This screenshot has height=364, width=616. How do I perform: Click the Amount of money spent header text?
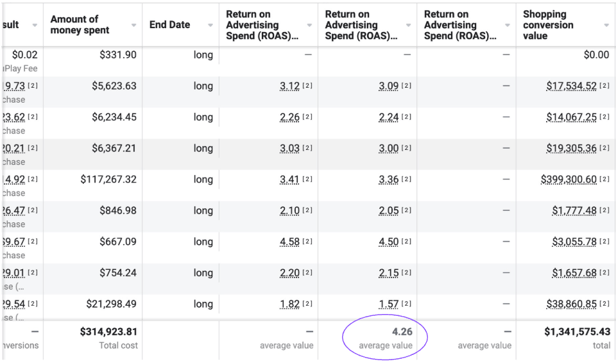pos(80,25)
